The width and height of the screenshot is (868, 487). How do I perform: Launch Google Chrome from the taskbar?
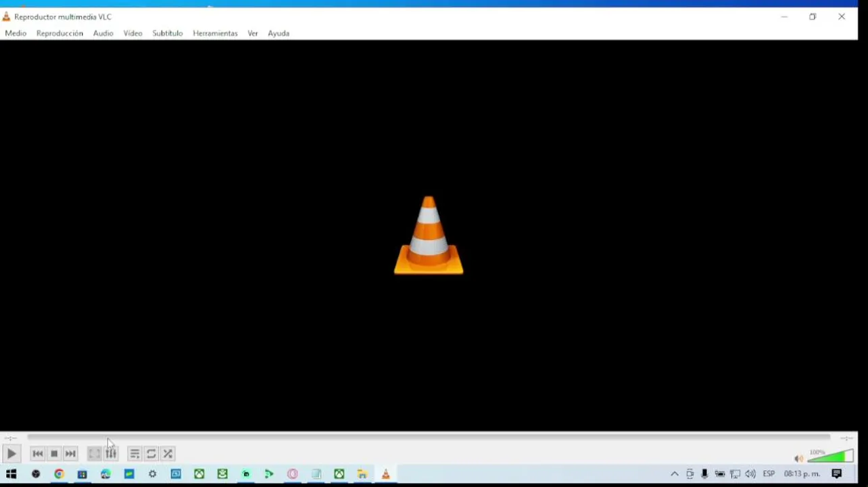click(59, 474)
